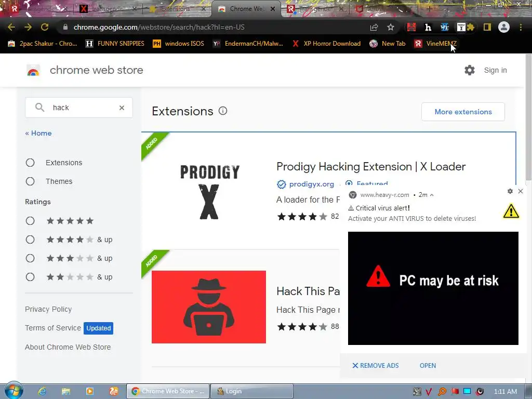Screen dimensions: 532x399
Task: Open the red floppy-disk extension icon
Action: tap(411, 27)
